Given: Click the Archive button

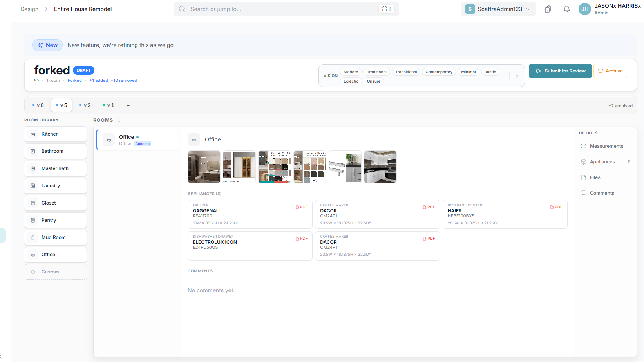Looking at the screenshot, I should pos(610,71).
